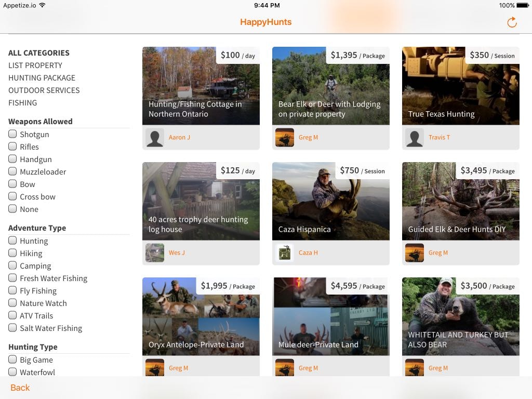Tap Greg M's avatar under Oryx Antelope listing
The height and width of the screenshot is (399, 532).
154,369
